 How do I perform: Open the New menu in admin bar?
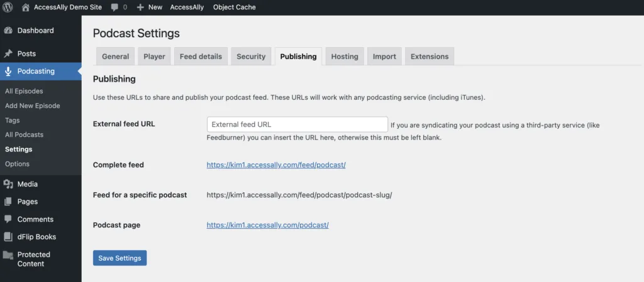point(155,7)
